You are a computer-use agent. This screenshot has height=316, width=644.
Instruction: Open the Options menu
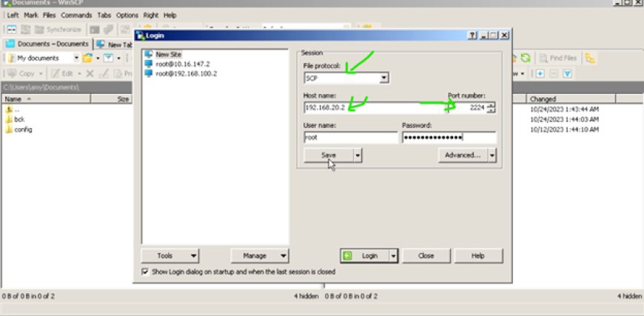pyautogui.click(x=127, y=16)
